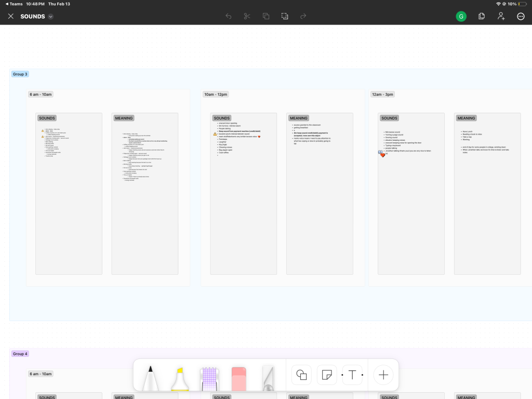
Task: Select the marker pen tool
Action: point(151,378)
